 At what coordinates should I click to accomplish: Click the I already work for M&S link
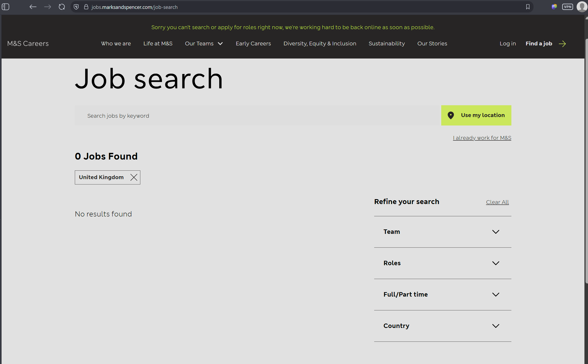coord(482,138)
